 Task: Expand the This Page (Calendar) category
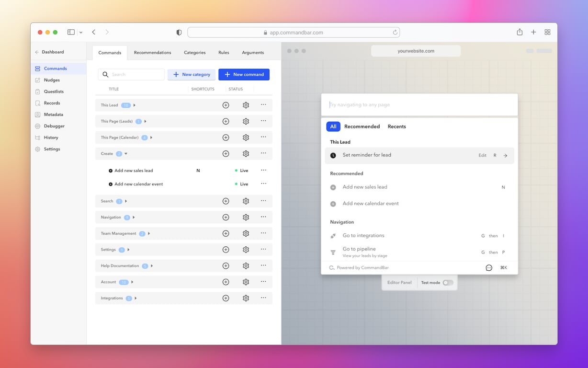(151, 138)
